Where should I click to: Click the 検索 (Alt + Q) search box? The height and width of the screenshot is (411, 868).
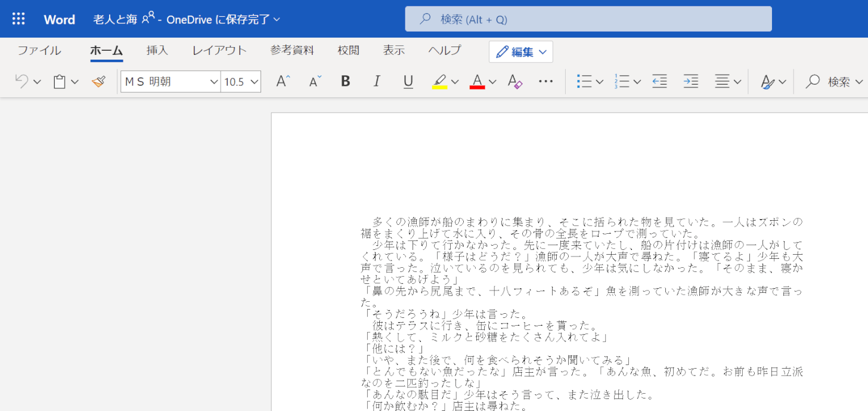588,19
